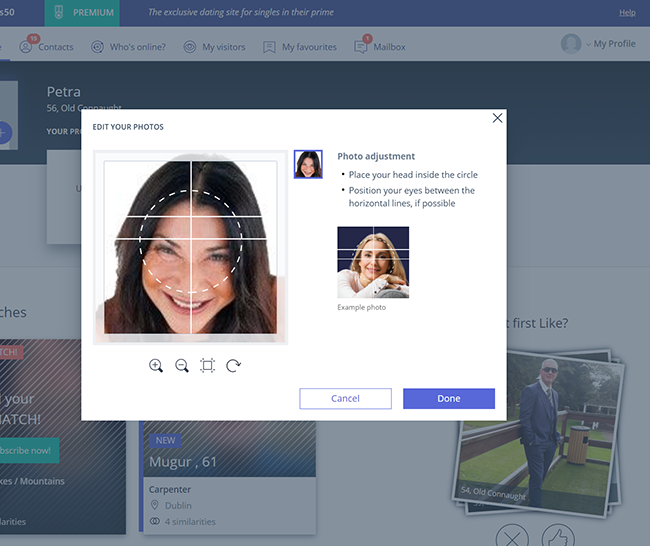Open Mugur, 61 profile card
650x546 pixels.
point(228,477)
